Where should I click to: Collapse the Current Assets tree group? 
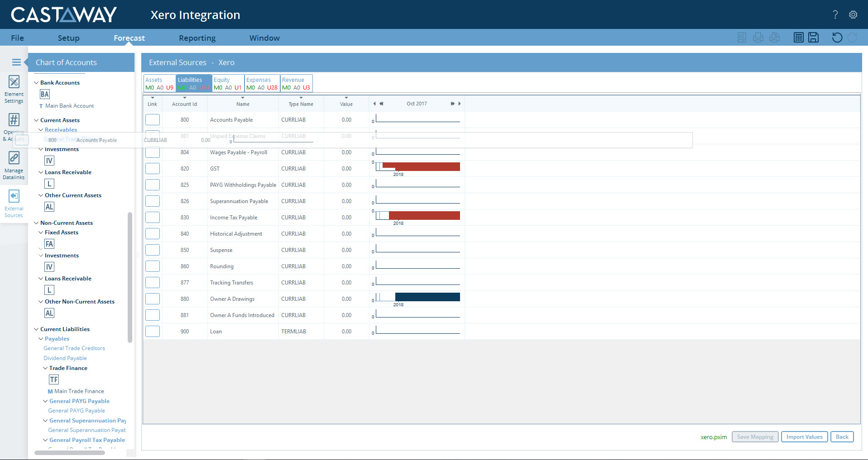click(36, 120)
